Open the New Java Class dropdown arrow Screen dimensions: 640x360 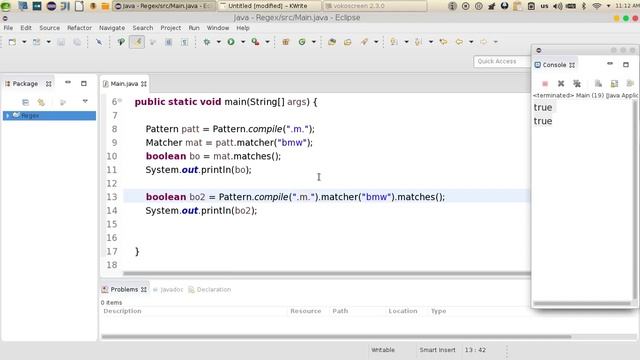click(x=313, y=42)
